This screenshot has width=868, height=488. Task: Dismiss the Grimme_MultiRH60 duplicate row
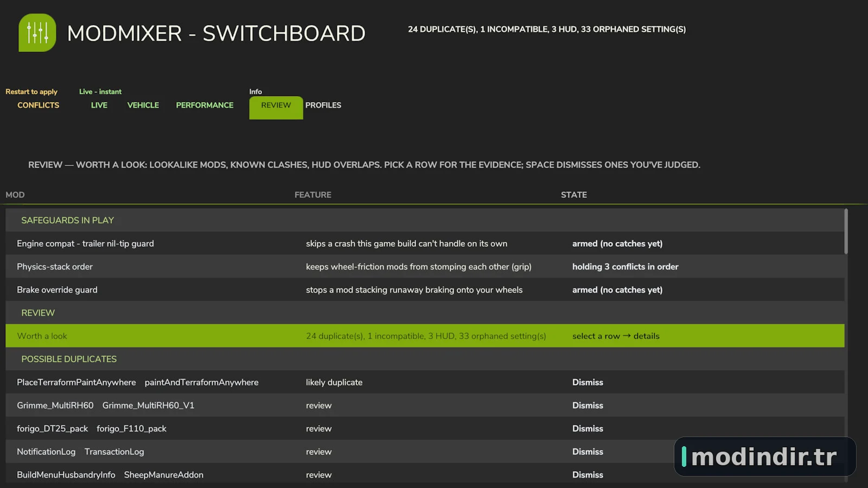pos(588,406)
